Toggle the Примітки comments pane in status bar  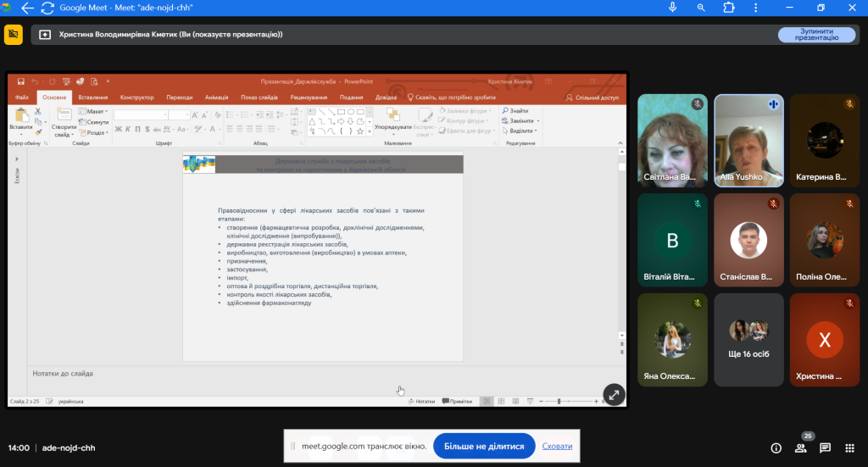457,401
